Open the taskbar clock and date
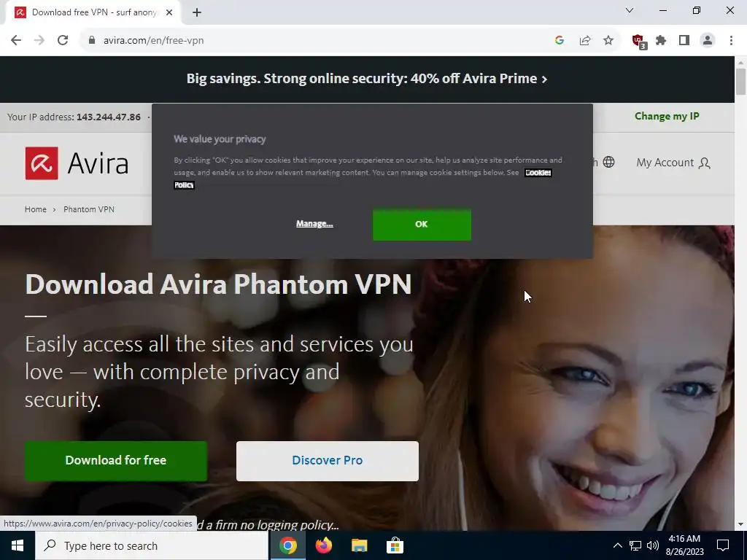The image size is (747, 560). pos(684,545)
